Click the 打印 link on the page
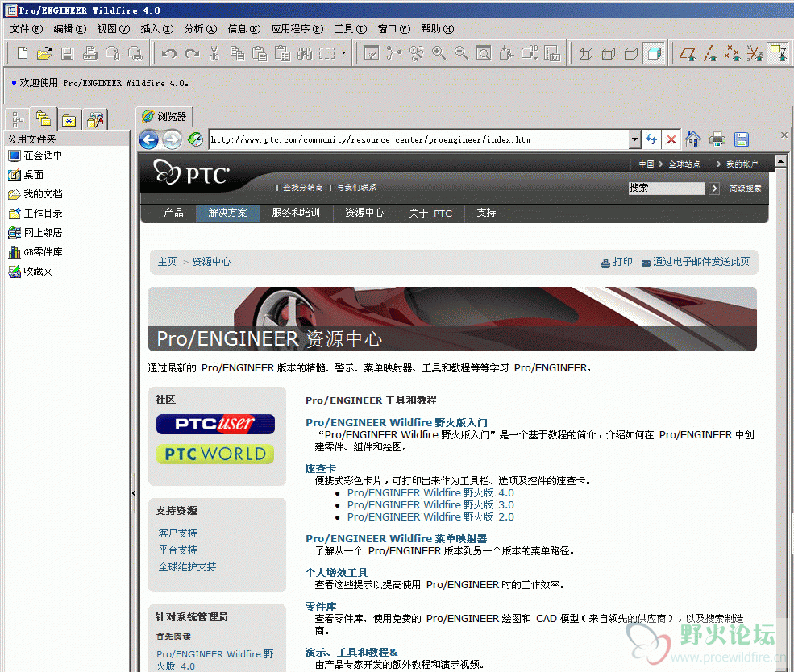 (617, 262)
